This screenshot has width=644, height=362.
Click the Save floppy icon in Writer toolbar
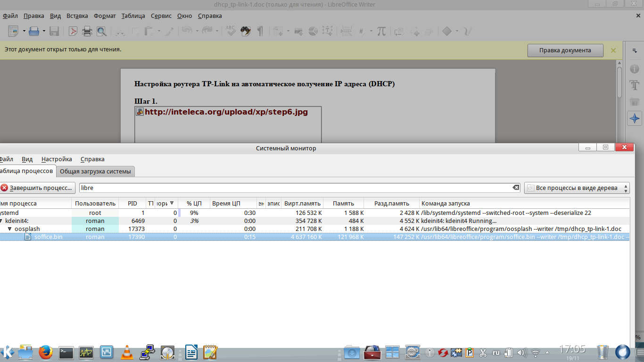pos(54,31)
